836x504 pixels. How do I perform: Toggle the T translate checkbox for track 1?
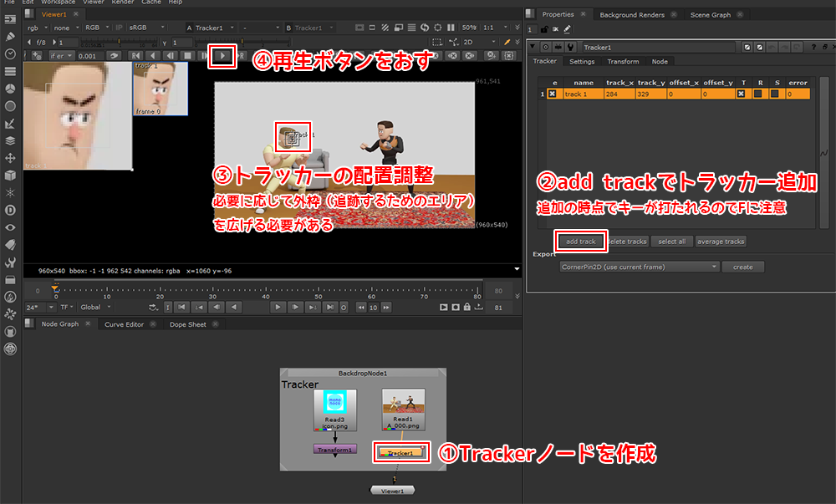742,94
